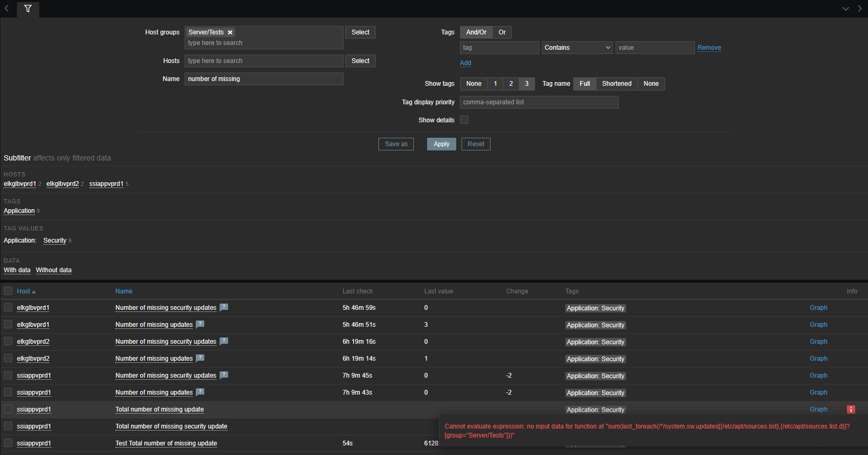Viewport: 868px width, 455px height.
Task: Click the red info error icon
Action: click(x=851, y=409)
